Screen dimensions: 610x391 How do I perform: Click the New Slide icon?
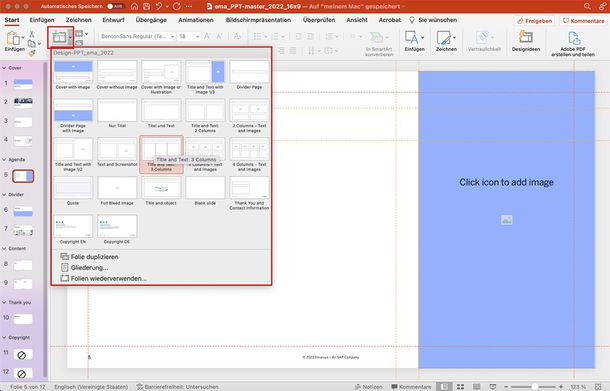(59, 37)
